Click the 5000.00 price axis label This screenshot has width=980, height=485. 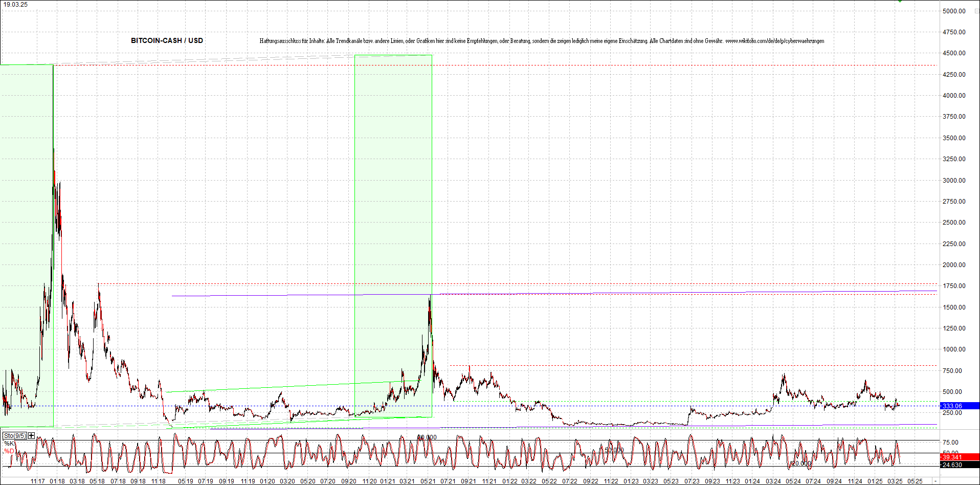954,11
